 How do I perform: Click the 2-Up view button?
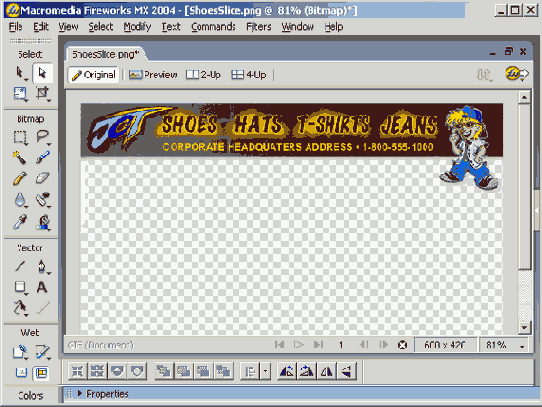click(x=203, y=75)
